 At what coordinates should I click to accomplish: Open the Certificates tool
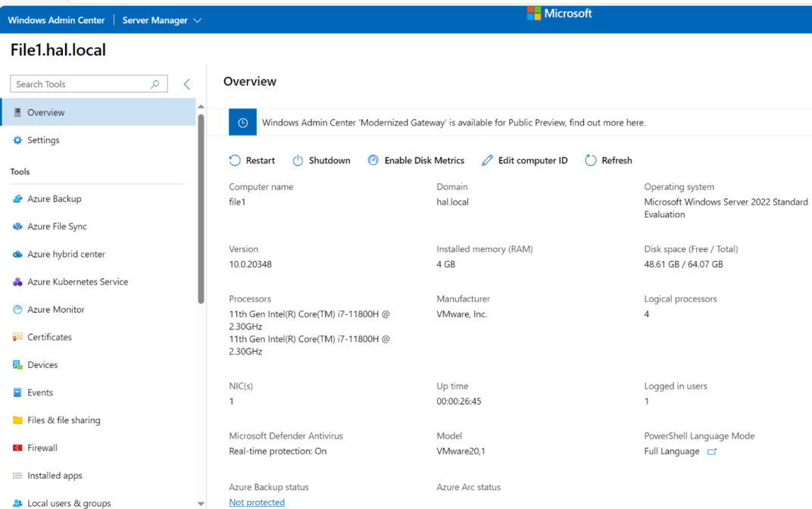(x=49, y=337)
